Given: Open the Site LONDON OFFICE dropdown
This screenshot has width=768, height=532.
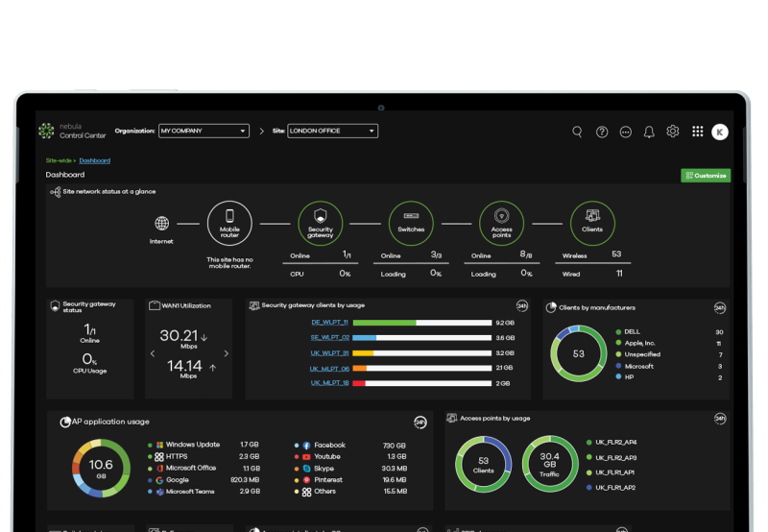Looking at the screenshot, I should tap(332, 131).
